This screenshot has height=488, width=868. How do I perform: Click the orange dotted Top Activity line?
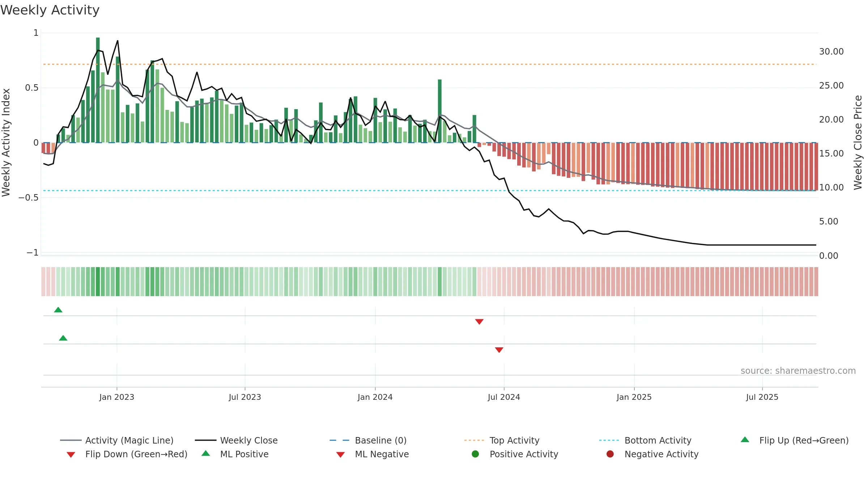coord(430,64)
